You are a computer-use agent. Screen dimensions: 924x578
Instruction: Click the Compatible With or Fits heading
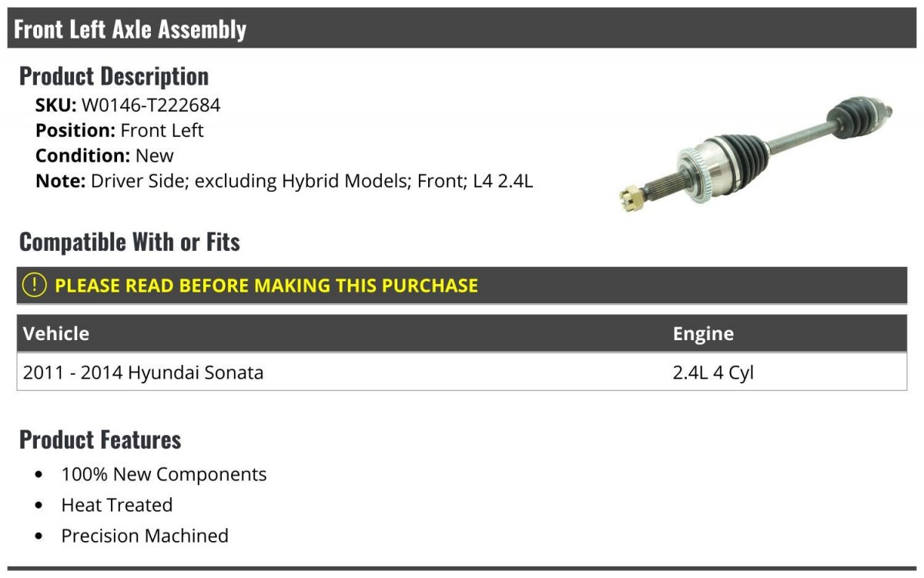tap(129, 242)
